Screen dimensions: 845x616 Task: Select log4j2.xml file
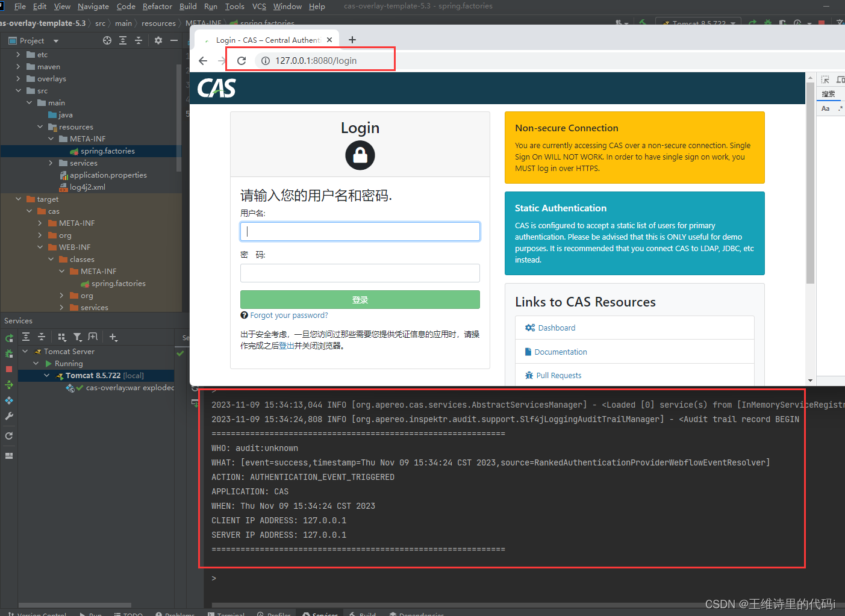87,187
